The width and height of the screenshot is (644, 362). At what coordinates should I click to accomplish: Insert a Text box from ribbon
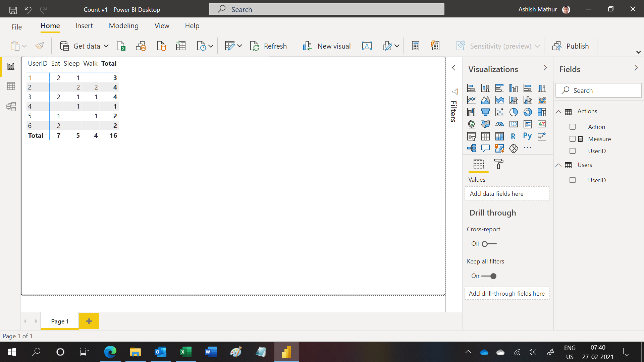pyautogui.click(x=367, y=46)
